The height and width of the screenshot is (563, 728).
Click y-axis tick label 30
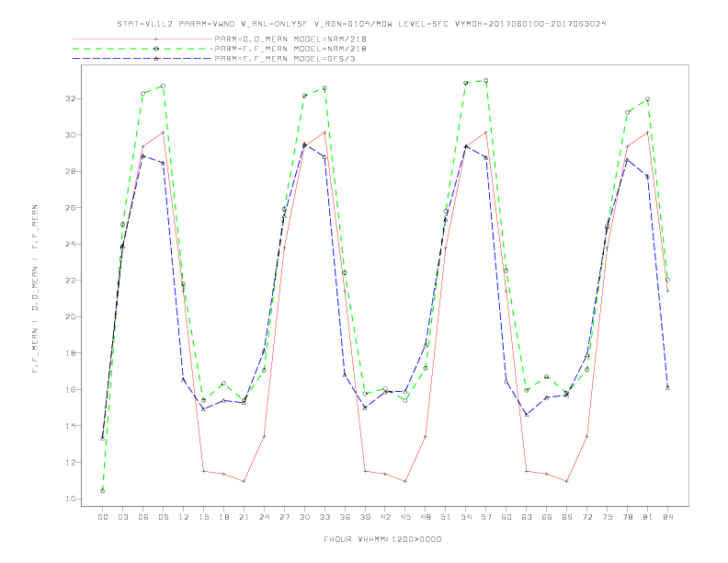coord(71,135)
